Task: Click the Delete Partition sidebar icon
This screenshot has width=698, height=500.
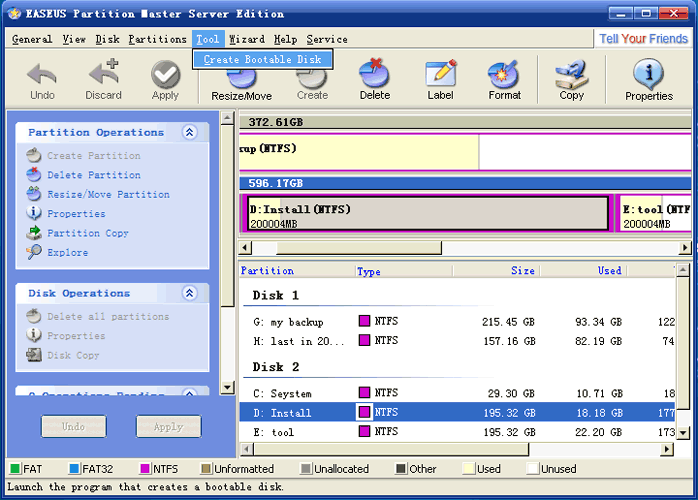Action: tap(33, 175)
